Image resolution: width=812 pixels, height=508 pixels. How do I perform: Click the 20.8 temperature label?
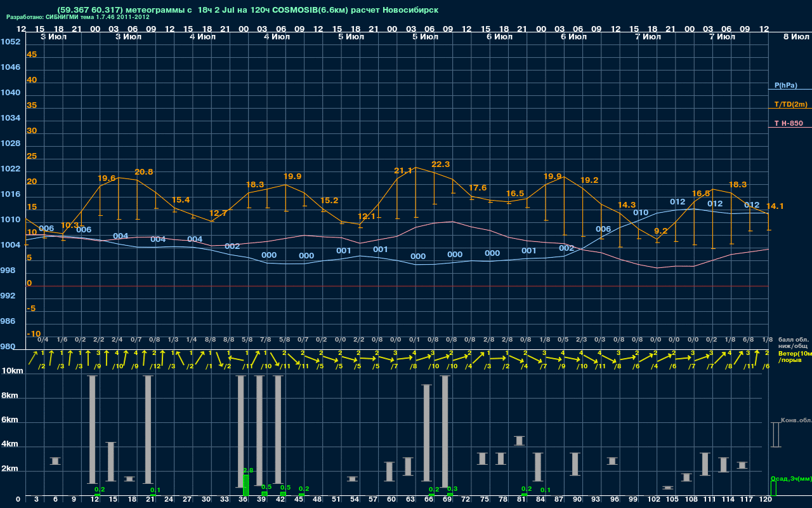[144, 172]
